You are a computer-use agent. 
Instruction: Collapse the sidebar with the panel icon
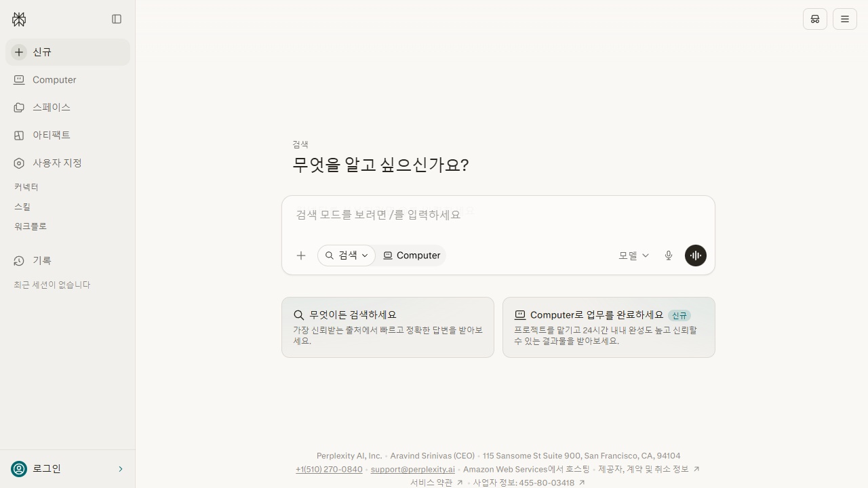117,19
